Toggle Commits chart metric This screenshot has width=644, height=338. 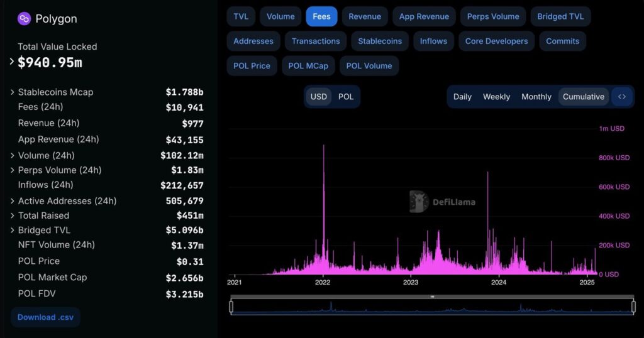pyautogui.click(x=562, y=41)
